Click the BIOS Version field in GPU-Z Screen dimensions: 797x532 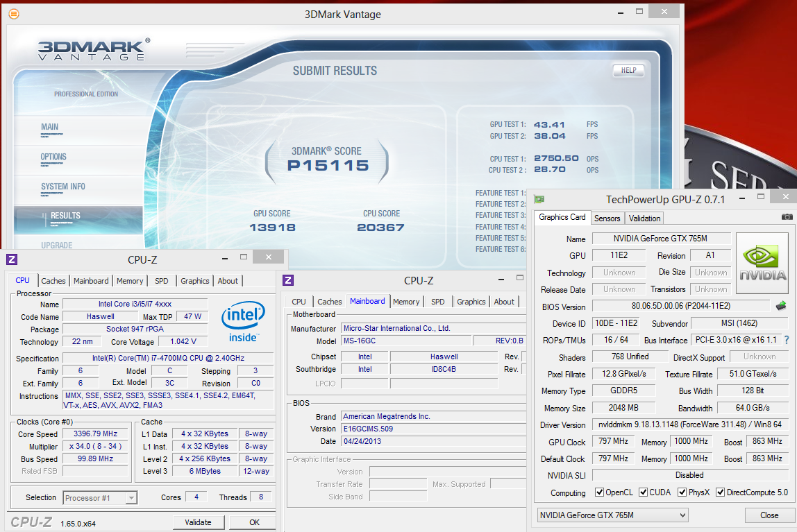click(681, 306)
